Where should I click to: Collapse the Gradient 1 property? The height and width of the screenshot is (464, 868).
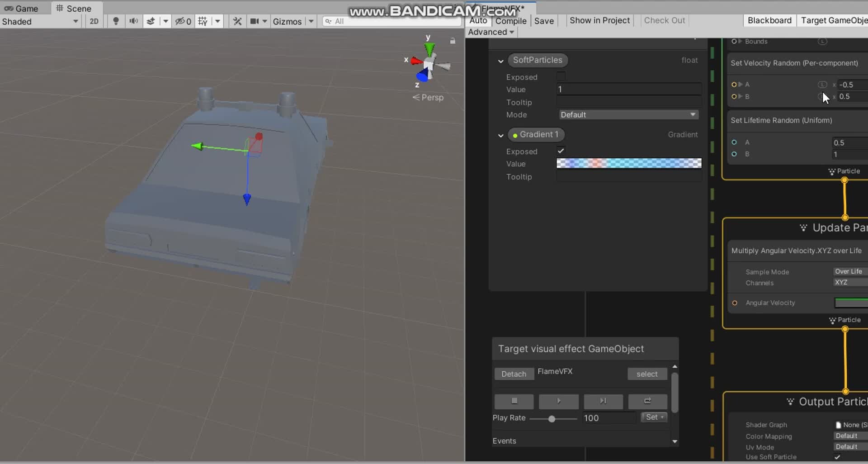click(500, 135)
